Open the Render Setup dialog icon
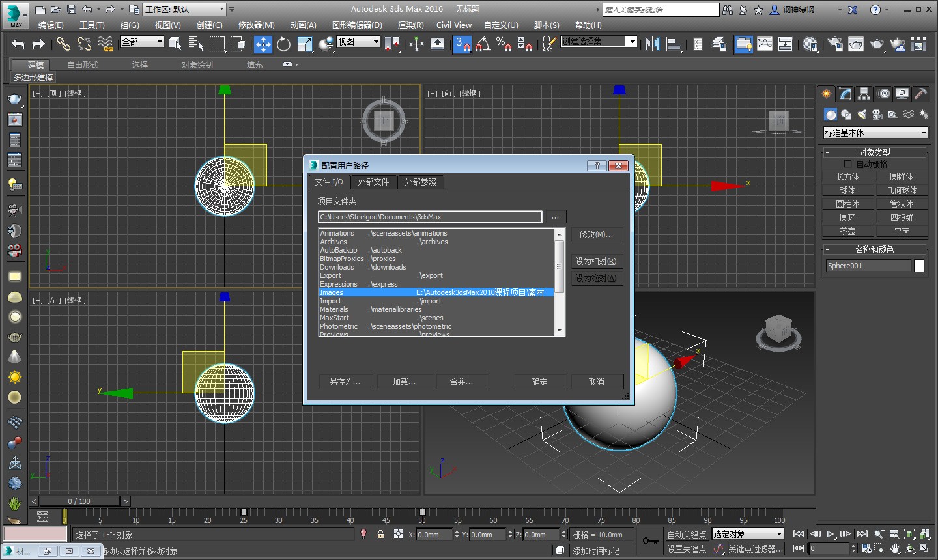The image size is (938, 560). (834, 44)
